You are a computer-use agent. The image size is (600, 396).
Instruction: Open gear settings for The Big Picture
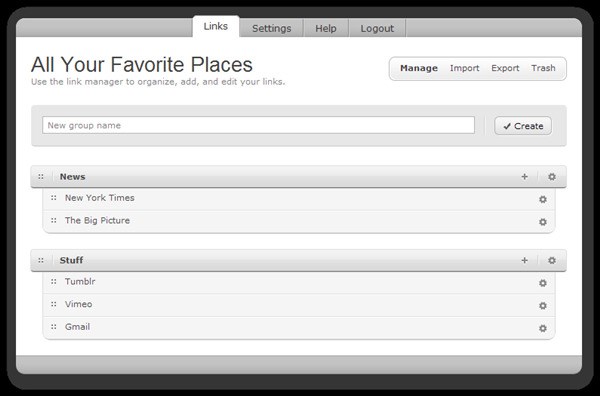tap(543, 222)
